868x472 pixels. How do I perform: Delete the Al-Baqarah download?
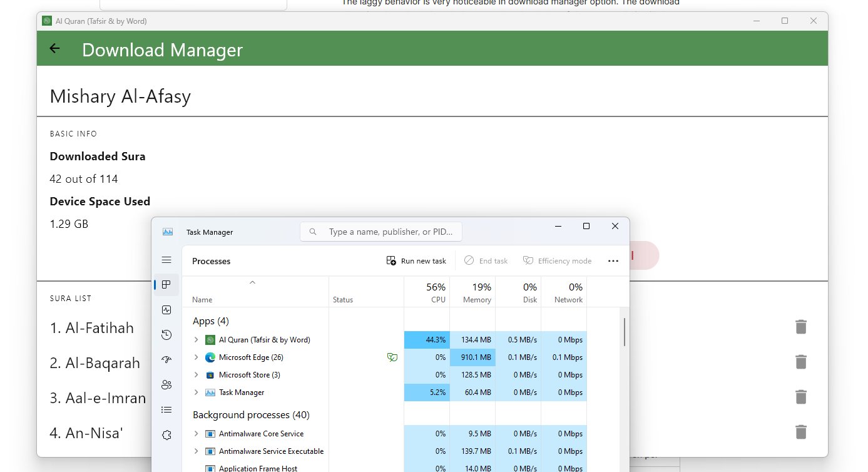pyautogui.click(x=800, y=362)
